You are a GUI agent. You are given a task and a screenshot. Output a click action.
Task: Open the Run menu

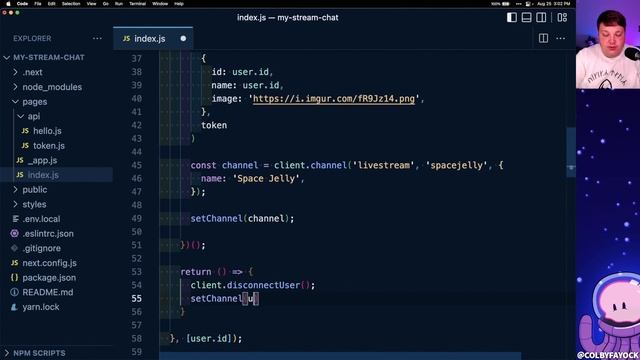[119, 4]
